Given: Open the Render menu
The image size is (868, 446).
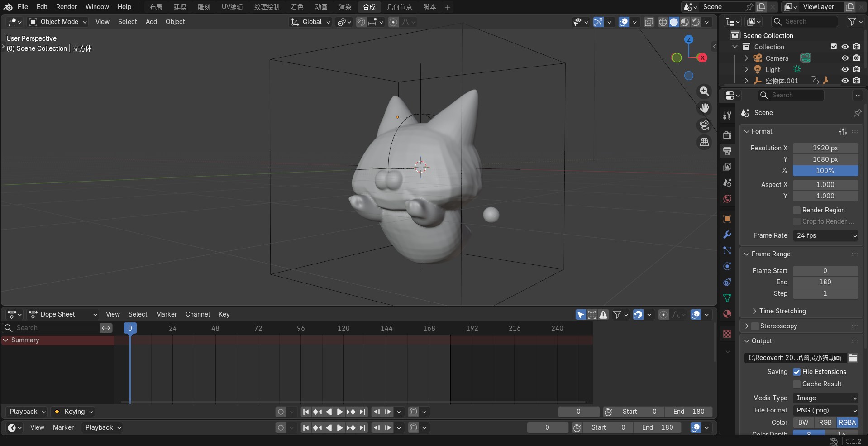Looking at the screenshot, I should click(x=67, y=7).
